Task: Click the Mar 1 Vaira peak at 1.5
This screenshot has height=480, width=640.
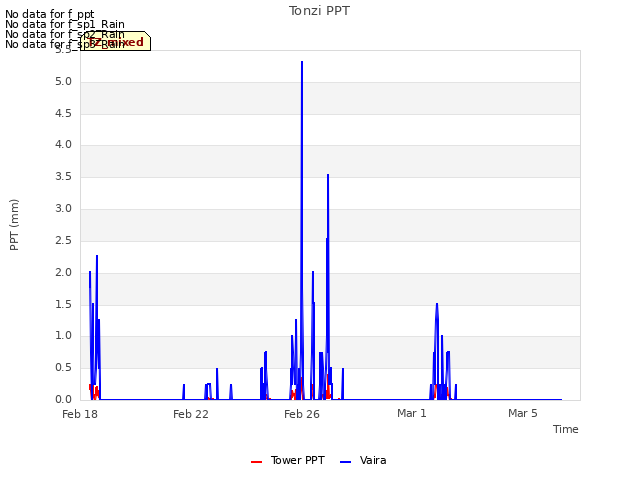Action: click(x=437, y=304)
